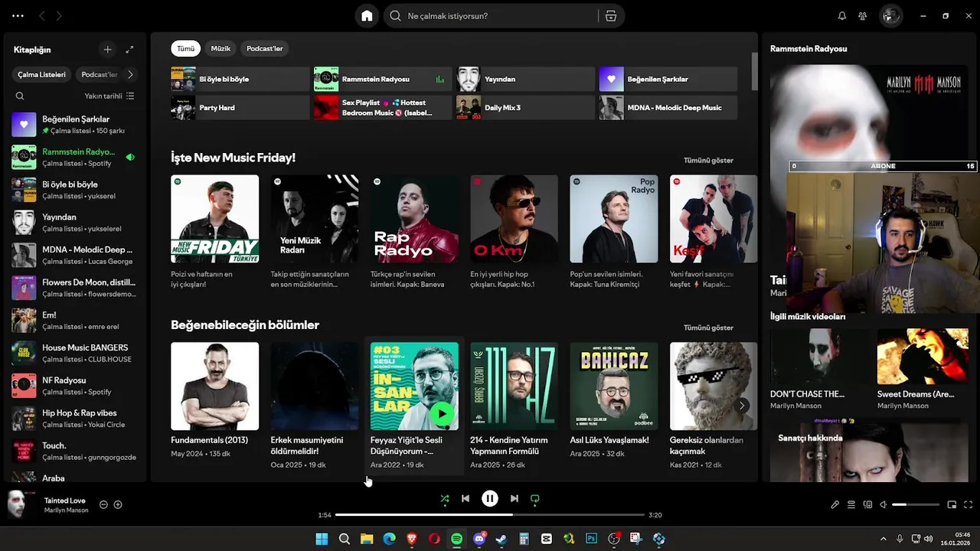This screenshot has width=980, height=551.
Task: Open Photoshop from the taskbar
Action: 591,539
